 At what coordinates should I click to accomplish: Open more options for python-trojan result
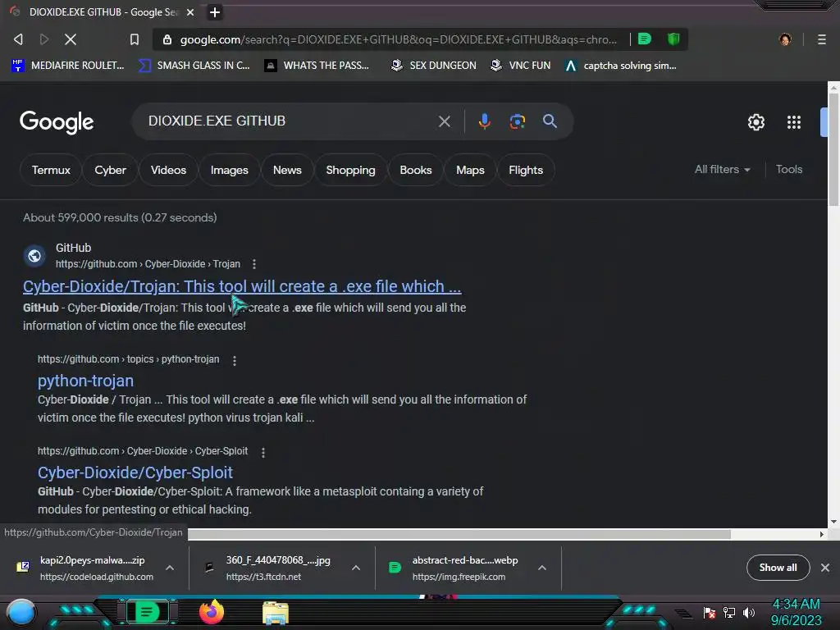coord(234,361)
